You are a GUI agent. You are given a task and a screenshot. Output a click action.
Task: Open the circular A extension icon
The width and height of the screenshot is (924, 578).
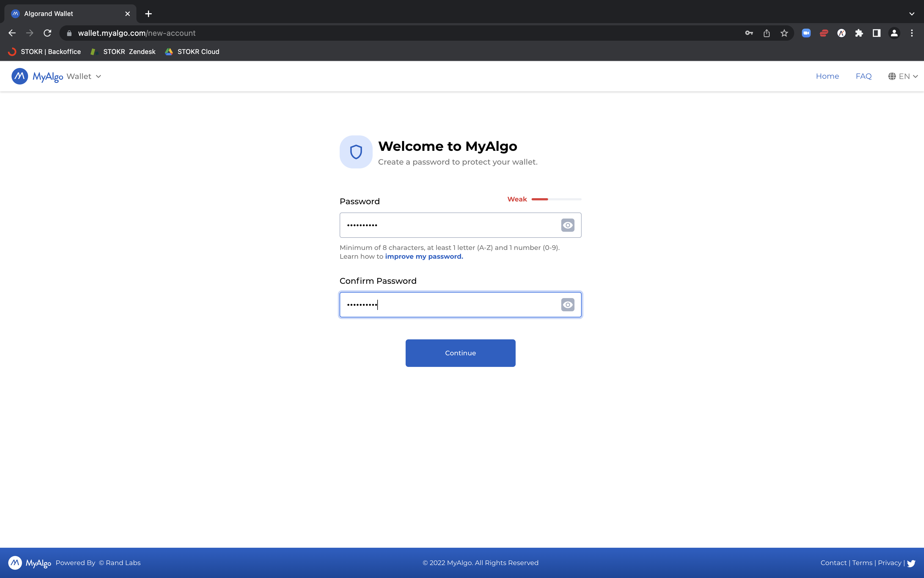[x=841, y=33]
